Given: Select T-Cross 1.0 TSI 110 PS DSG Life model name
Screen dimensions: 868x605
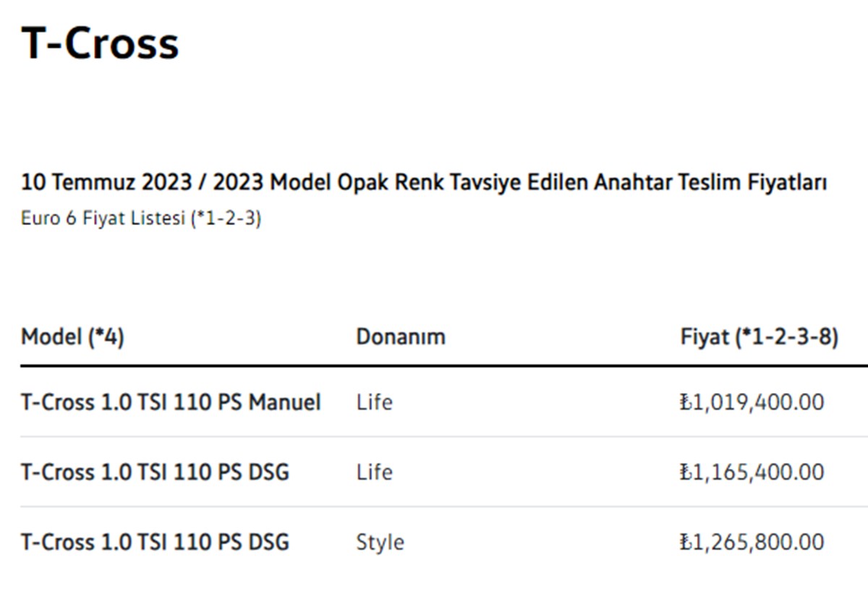Looking at the screenshot, I should [x=155, y=473].
